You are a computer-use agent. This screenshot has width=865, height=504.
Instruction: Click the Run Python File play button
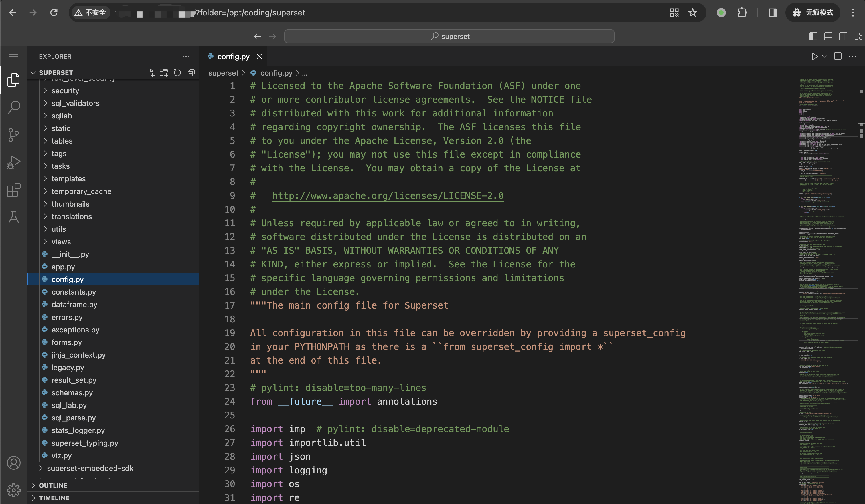click(814, 57)
